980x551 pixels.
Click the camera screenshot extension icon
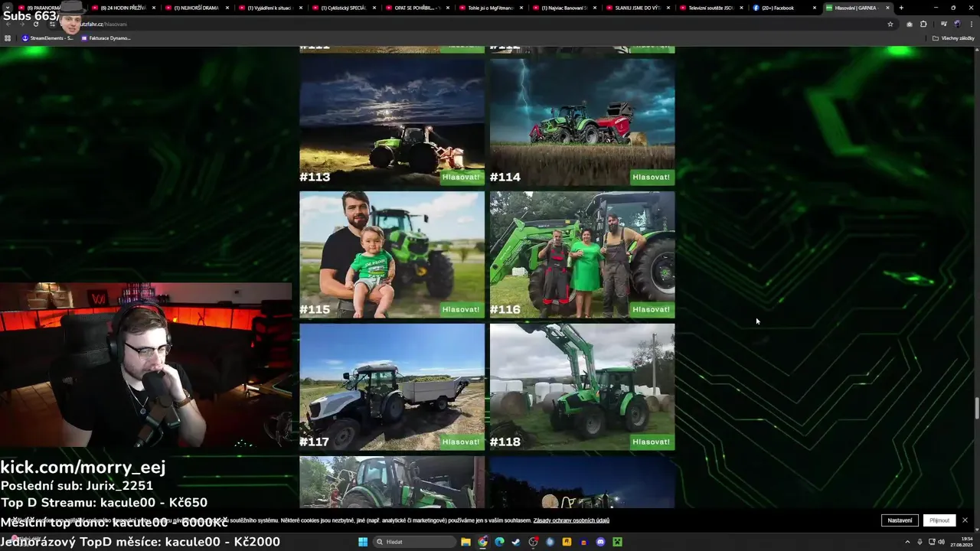[x=910, y=24]
